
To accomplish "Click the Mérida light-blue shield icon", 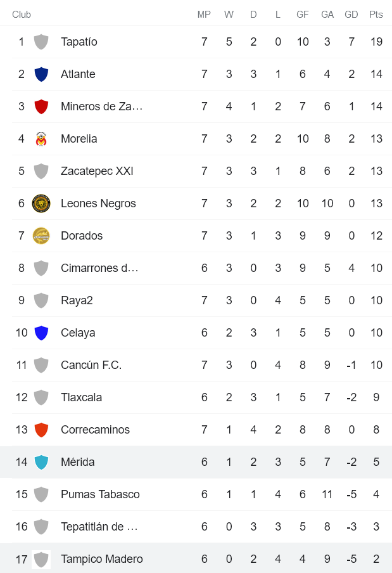I will [41, 462].
